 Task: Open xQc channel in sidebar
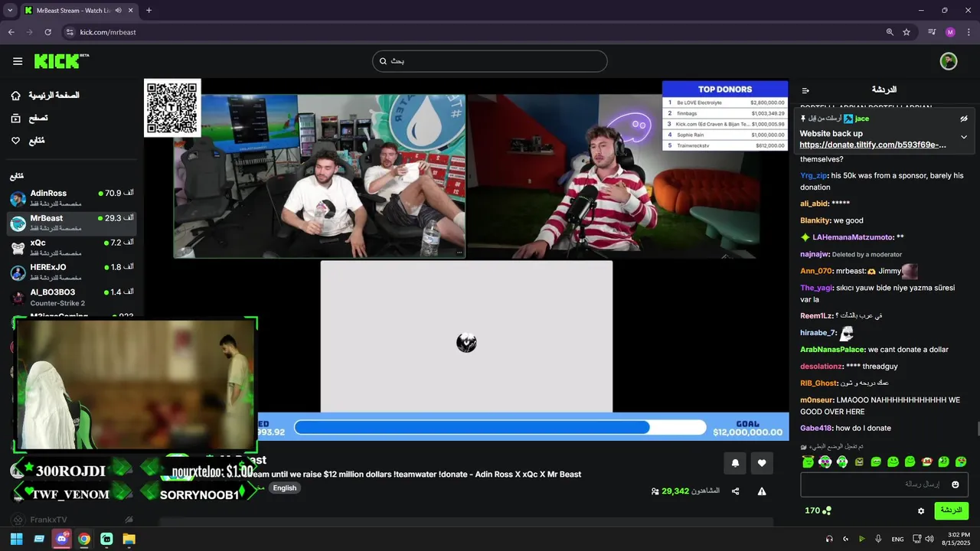point(72,248)
